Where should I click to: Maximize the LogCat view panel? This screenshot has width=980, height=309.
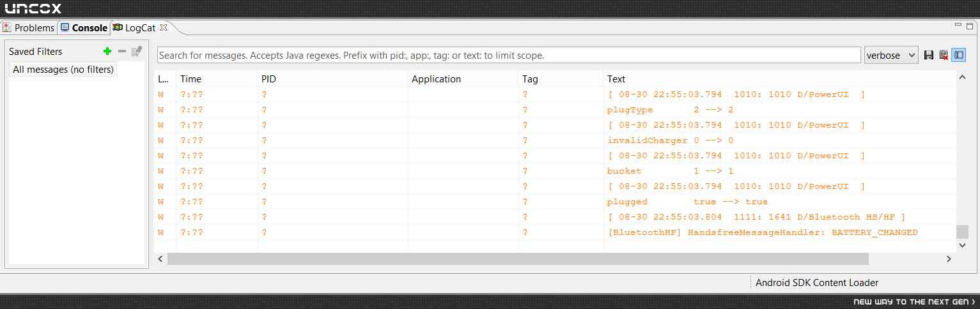970,25
